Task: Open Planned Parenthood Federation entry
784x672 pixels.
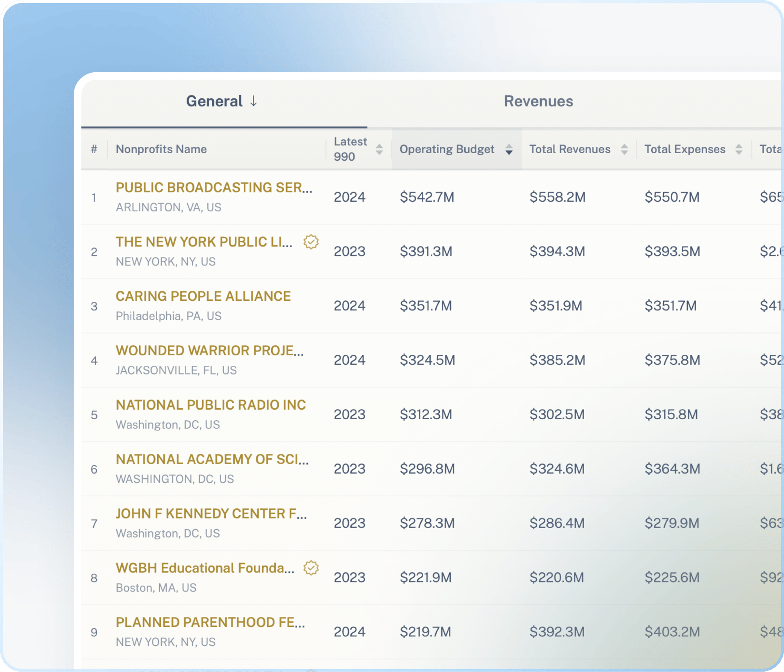Action: [210, 622]
